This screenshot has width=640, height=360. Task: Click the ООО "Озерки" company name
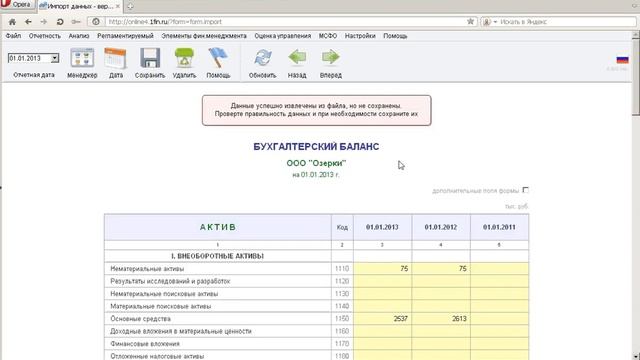316,163
